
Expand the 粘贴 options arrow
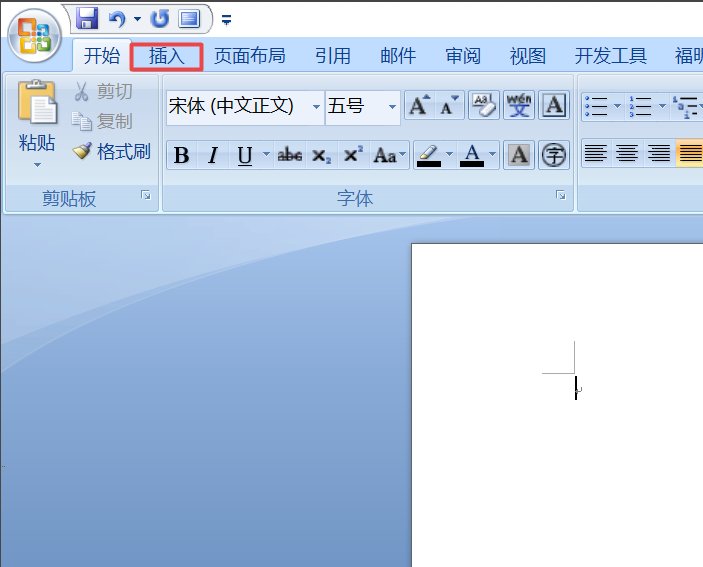point(37,165)
